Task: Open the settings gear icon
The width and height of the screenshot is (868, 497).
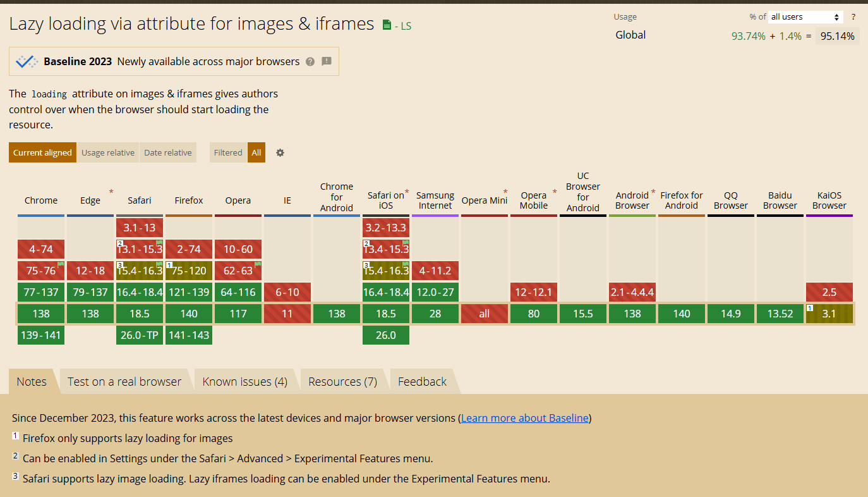Action: (280, 152)
